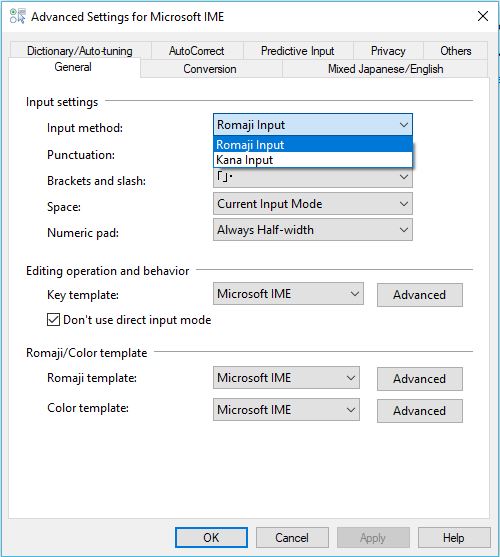Expand the Romaji template dropdown

(286, 378)
